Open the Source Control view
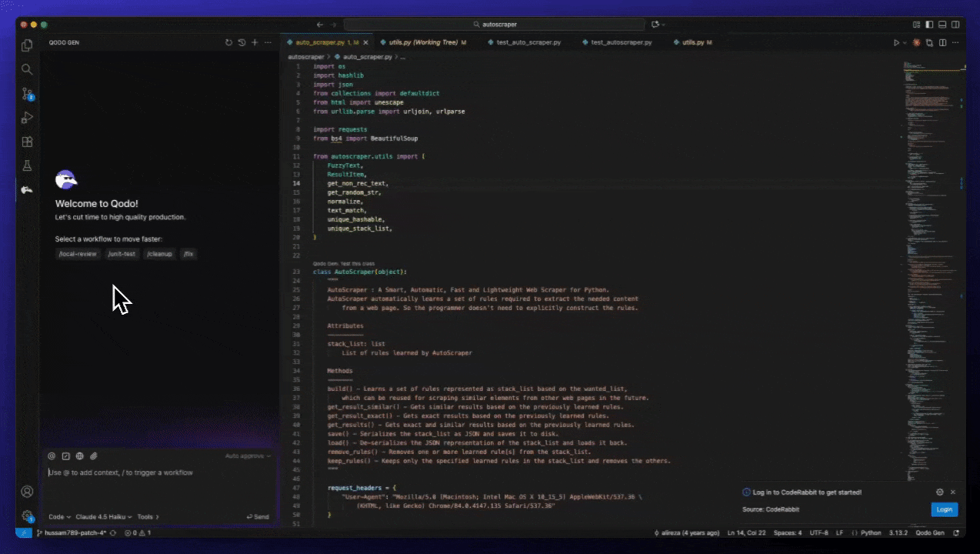This screenshot has width=980, height=554. point(27,94)
